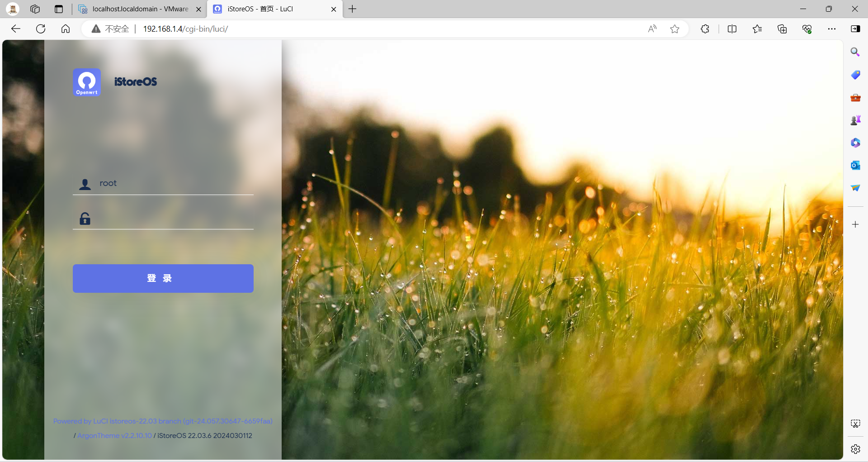The width and height of the screenshot is (868, 462).
Task: Switch to the localhost.localdomain VMware tab
Action: (x=140, y=9)
